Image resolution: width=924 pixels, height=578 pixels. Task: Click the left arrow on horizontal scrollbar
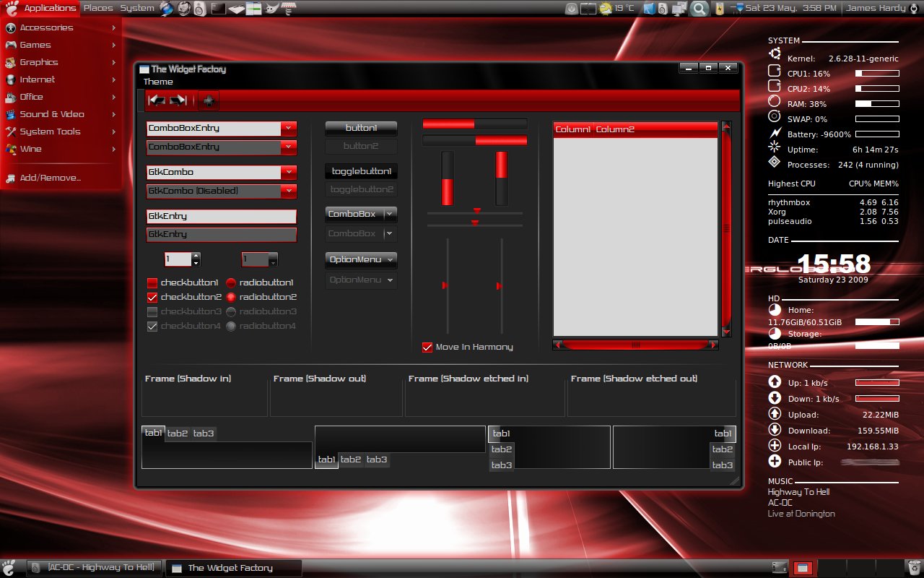pyautogui.click(x=557, y=345)
